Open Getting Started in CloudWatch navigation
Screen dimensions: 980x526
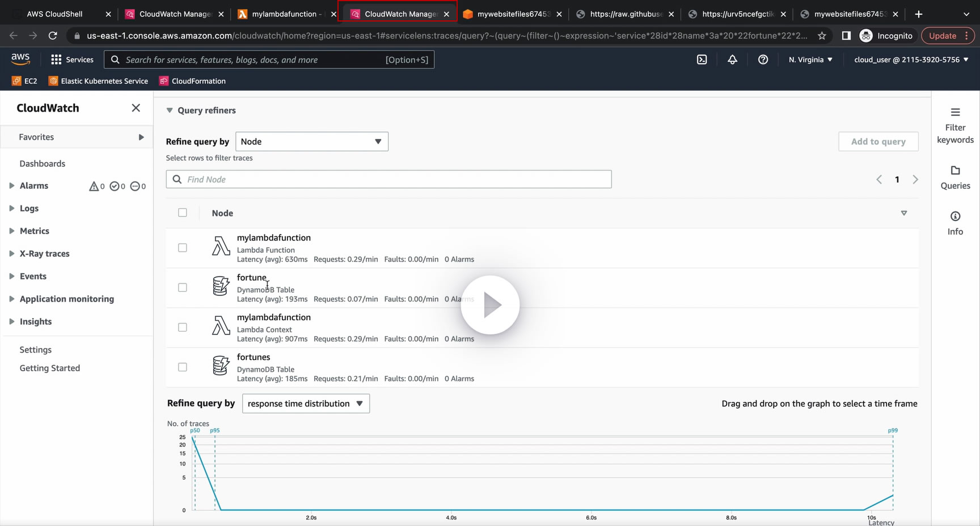[50, 368]
